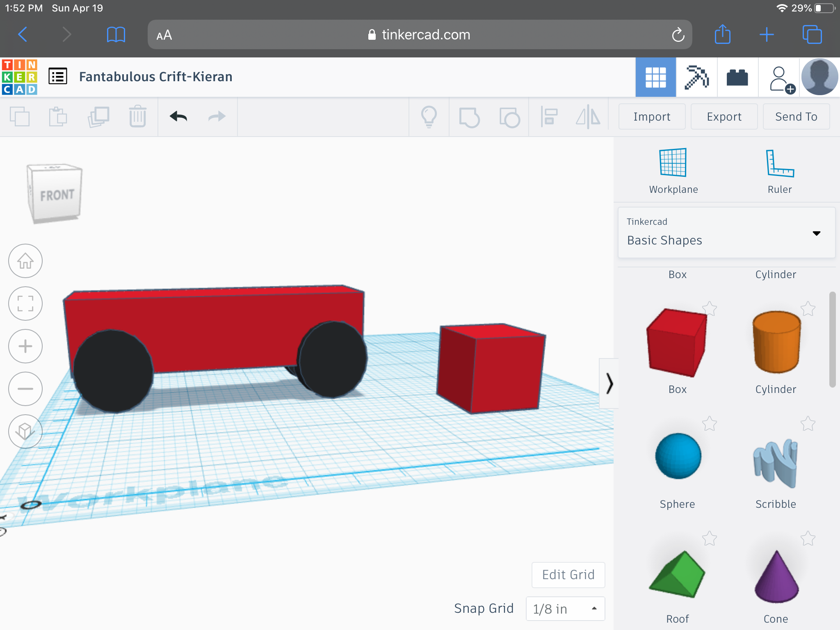
Task: Favorite the Roof shape star
Action: pos(709,538)
